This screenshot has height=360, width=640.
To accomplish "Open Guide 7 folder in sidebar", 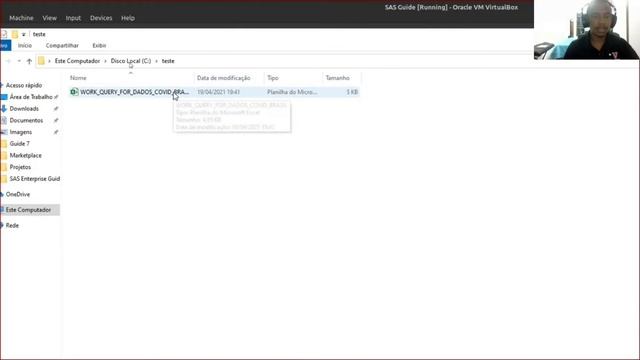I will (x=20, y=144).
